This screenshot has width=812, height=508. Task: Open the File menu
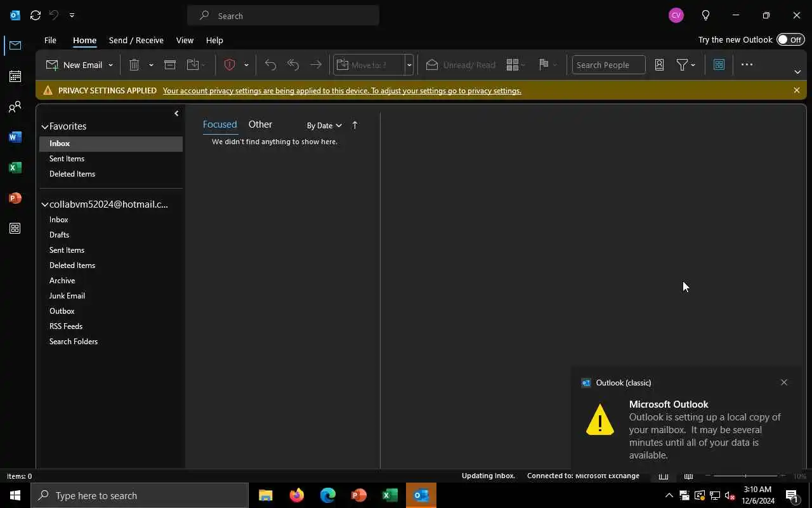(x=50, y=40)
